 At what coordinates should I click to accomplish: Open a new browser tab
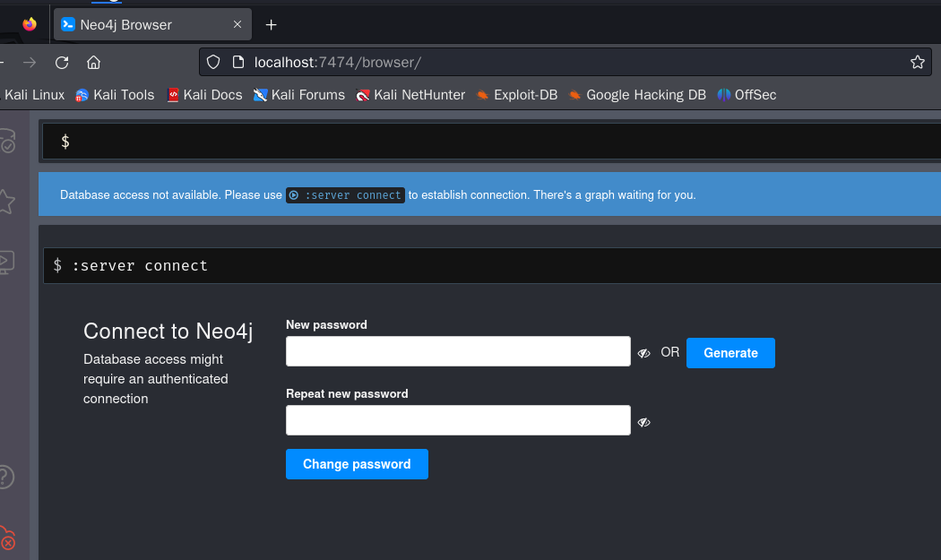(x=271, y=24)
